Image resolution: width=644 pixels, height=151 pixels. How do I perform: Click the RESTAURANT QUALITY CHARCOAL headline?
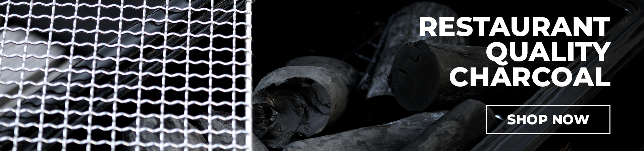pyautogui.click(x=515, y=52)
